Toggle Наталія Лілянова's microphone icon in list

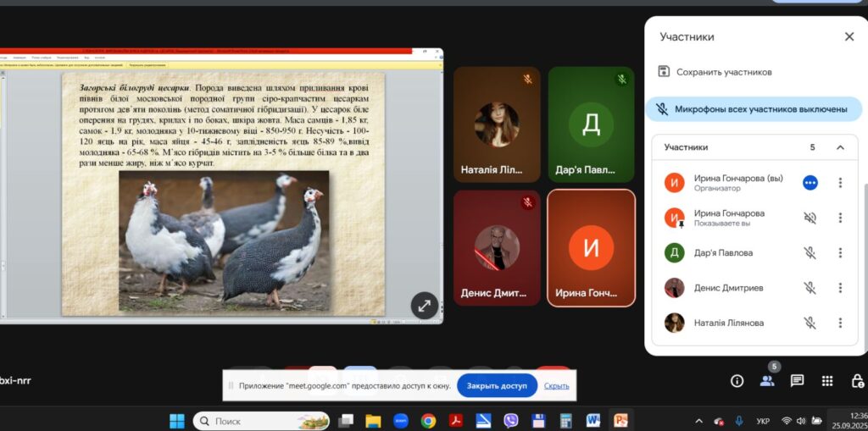pos(810,323)
